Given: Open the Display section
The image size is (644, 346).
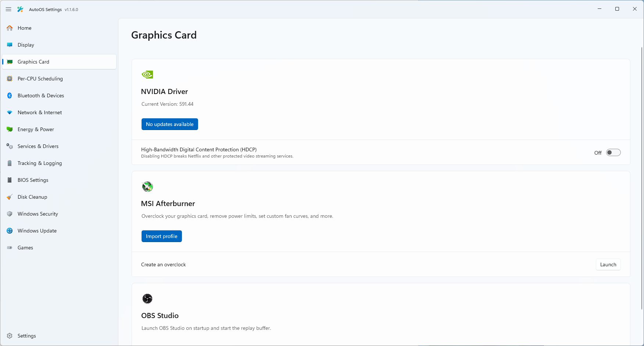Looking at the screenshot, I should tap(59, 45).
